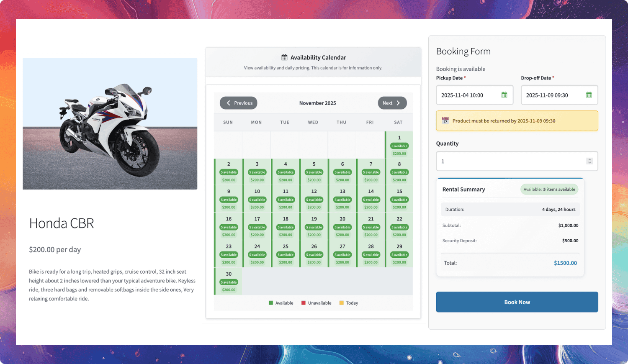Decrease Quantity using the stepper down arrow

tap(589, 163)
